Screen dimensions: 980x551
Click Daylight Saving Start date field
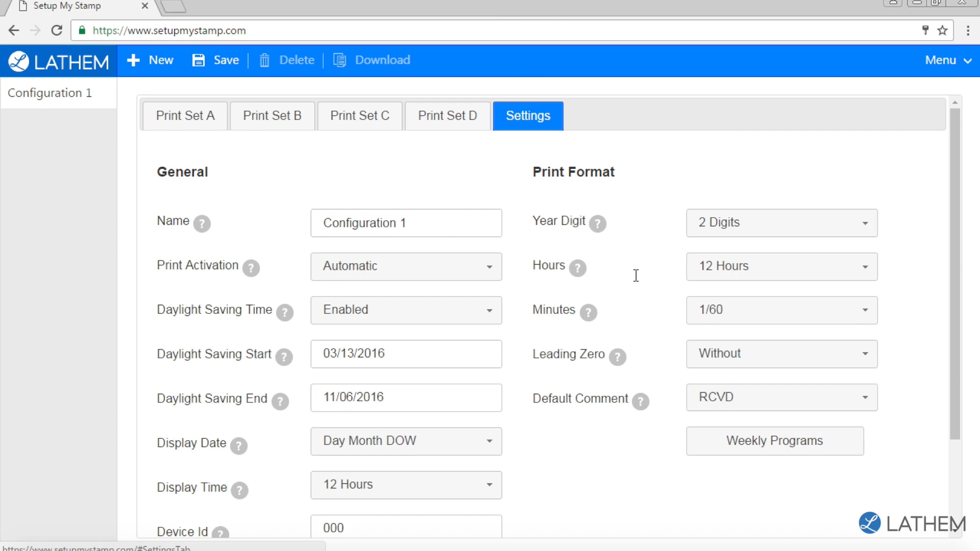tap(406, 353)
